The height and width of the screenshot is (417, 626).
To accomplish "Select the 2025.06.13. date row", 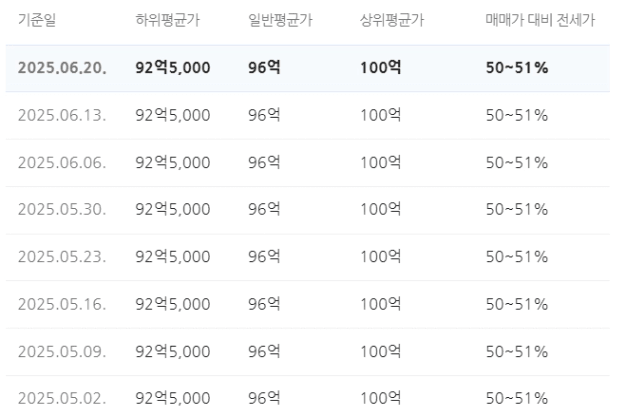I will tap(307, 115).
